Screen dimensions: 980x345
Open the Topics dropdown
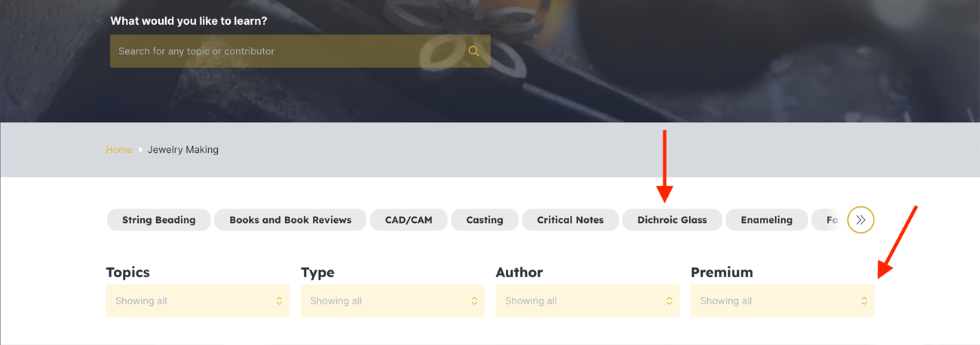[197, 301]
